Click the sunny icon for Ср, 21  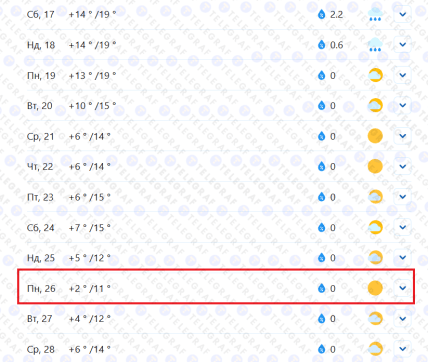375,136
